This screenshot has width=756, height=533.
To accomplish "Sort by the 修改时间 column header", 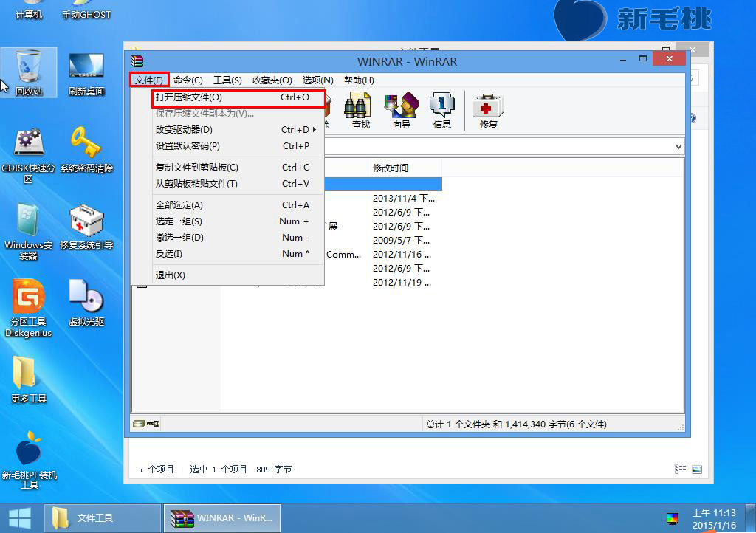I will 405,168.
